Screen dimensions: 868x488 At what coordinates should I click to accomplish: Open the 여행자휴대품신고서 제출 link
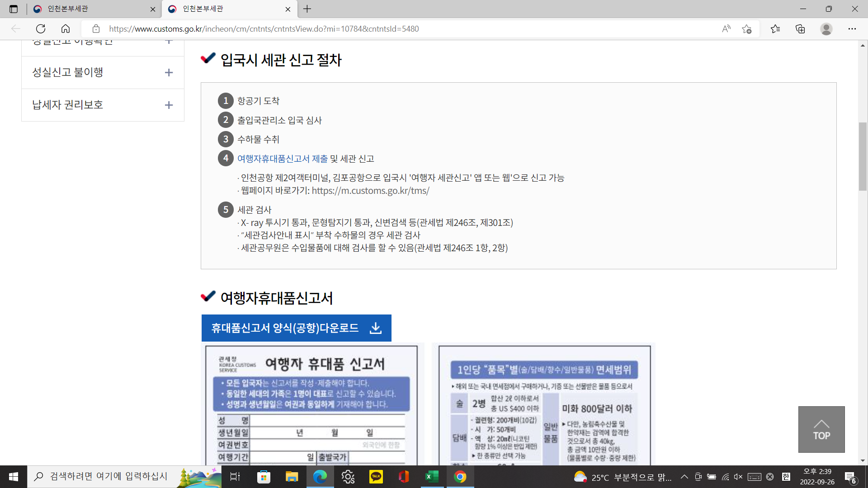point(283,159)
